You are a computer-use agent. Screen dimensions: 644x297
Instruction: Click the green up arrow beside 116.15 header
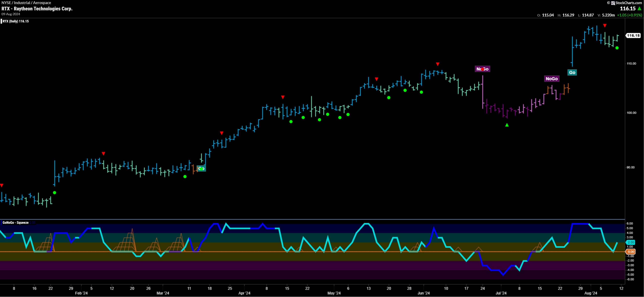point(639,8)
